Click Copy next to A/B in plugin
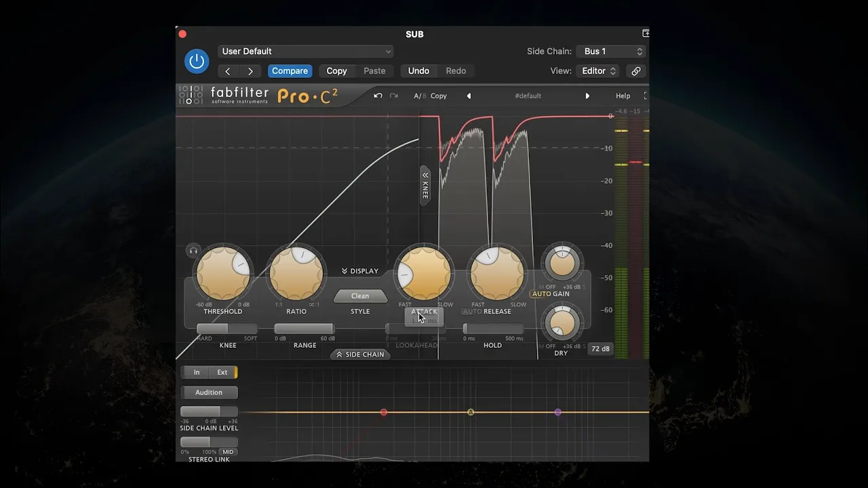 click(439, 96)
